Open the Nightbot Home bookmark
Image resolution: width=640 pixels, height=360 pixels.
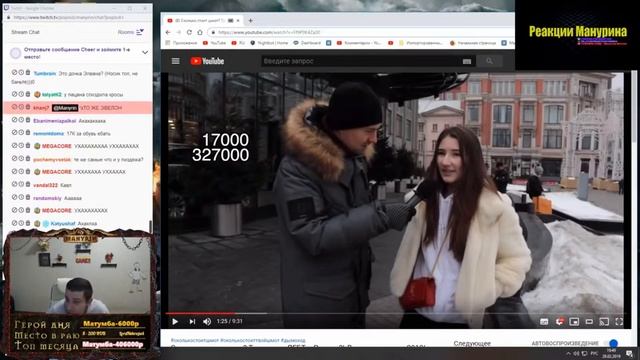point(269,43)
